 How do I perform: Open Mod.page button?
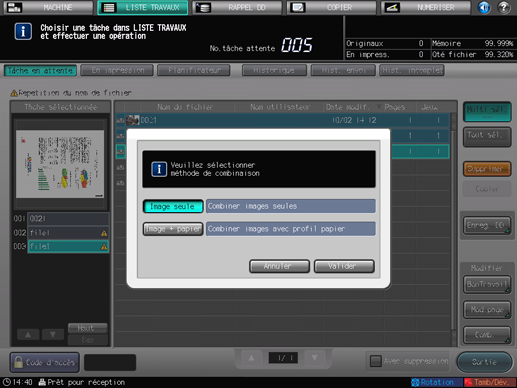click(x=487, y=310)
